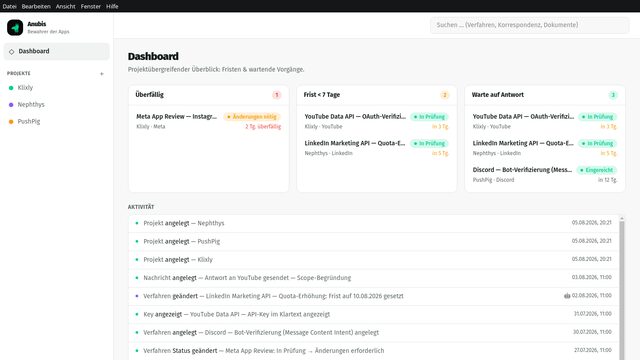Select activity API-Key im Klartext angezeigt

coord(374,314)
